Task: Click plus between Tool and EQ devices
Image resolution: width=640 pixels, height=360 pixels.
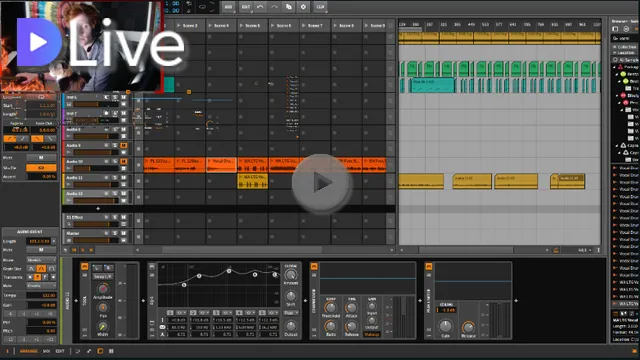Action: pyautogui.click(x=143, y=301)
